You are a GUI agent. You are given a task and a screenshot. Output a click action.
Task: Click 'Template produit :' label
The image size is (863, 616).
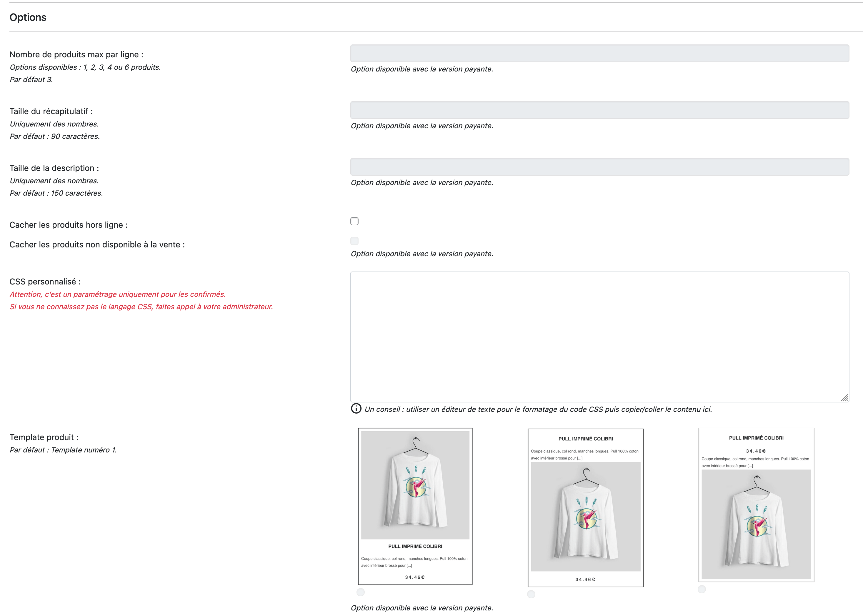pos(44,437)
